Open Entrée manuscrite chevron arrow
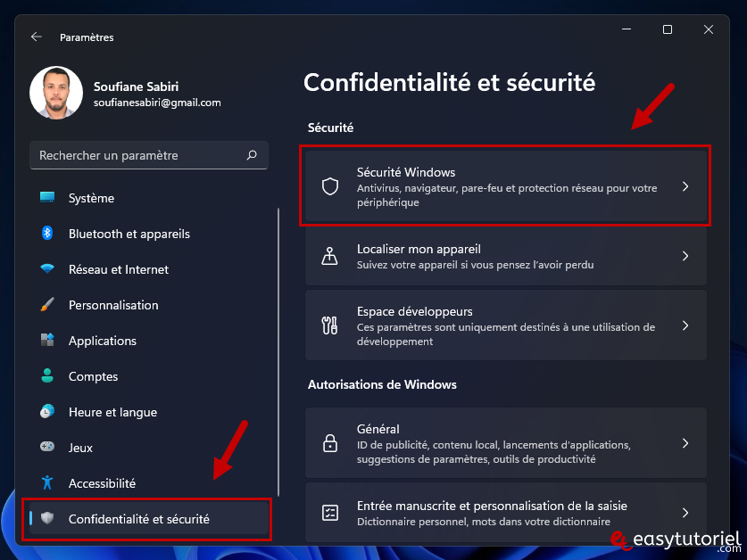 [685, 513]
